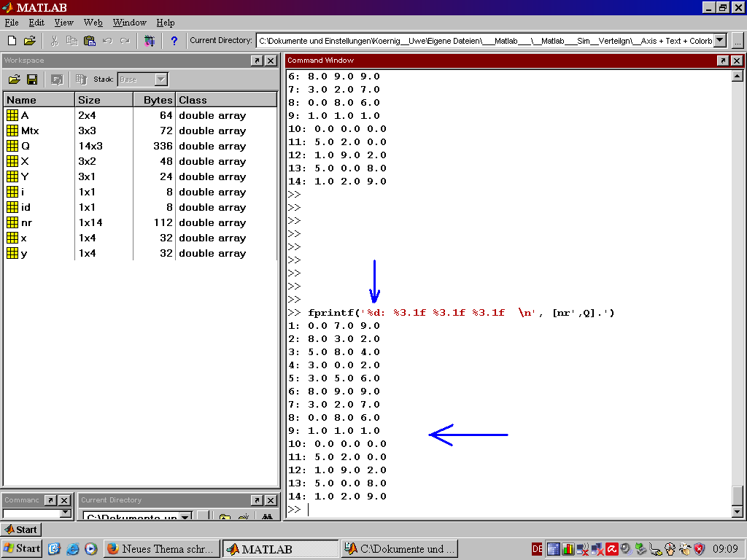747x560 pixels.
Task: Select variable Q in the Workspace list
Action: (x=26, y=146)
